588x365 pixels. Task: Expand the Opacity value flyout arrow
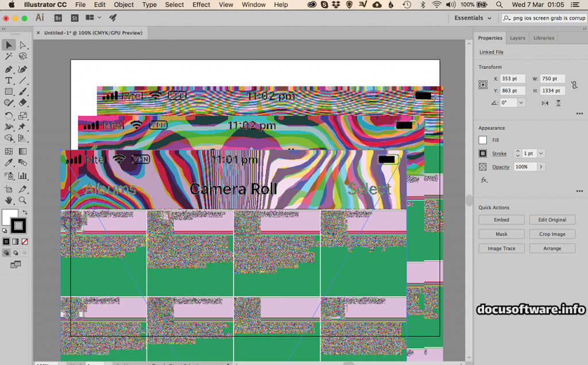click(x=540, y=167)
